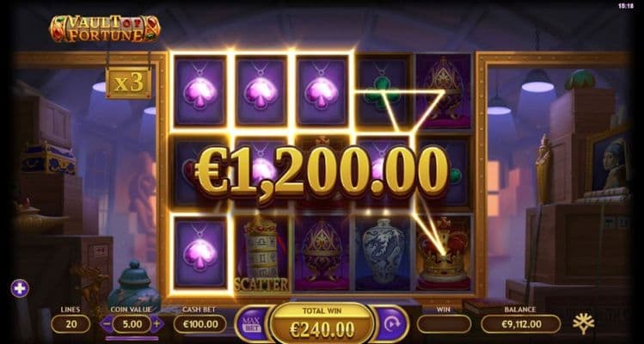Click the Max Bet button
The width and height of the screenshot is (644, 344).
tap(249, 324)
